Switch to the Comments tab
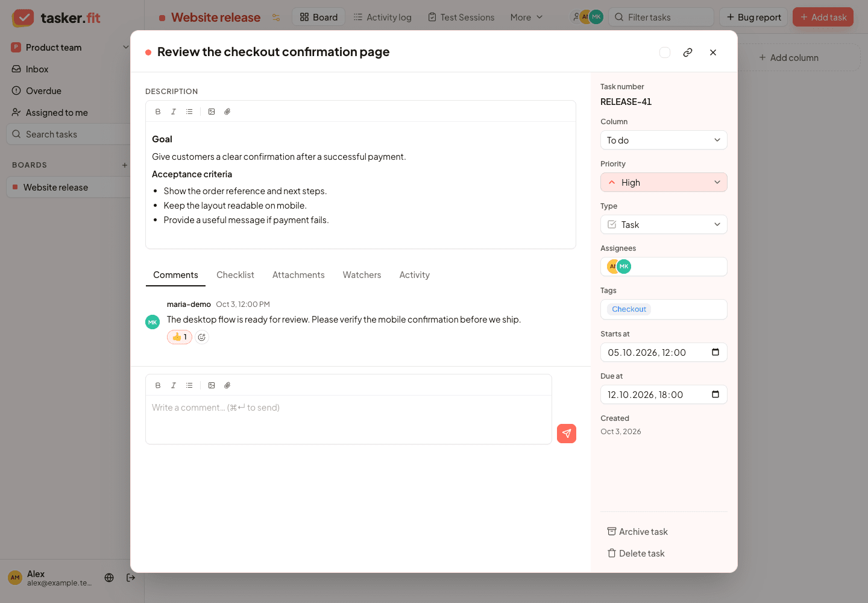The width and height of the screenshot is (868, 603). tap(175, 275)
